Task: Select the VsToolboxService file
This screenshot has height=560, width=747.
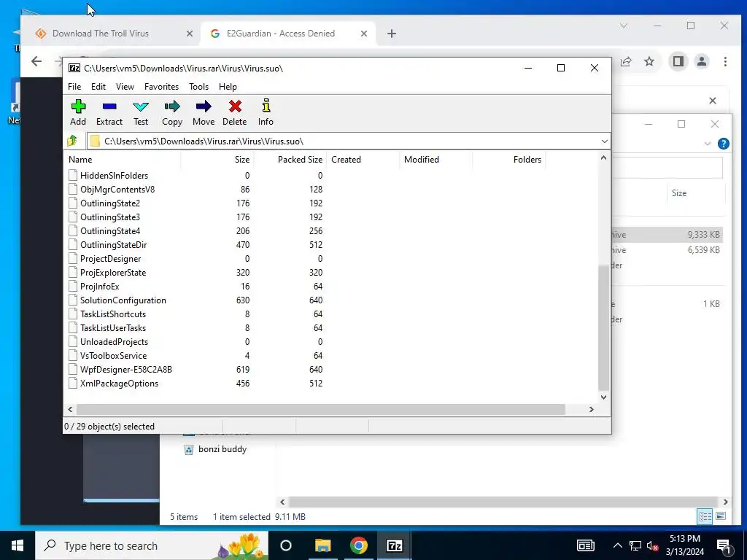Action: click(113, 356)
